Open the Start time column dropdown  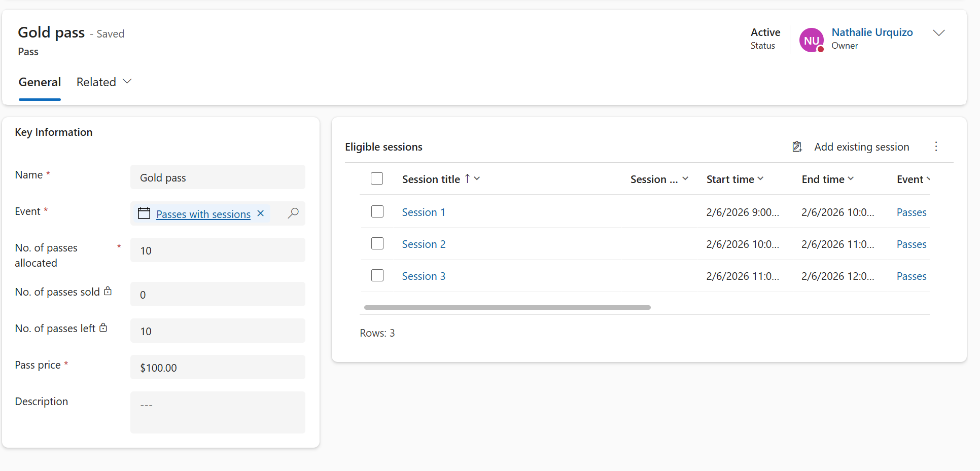(760, 178)
